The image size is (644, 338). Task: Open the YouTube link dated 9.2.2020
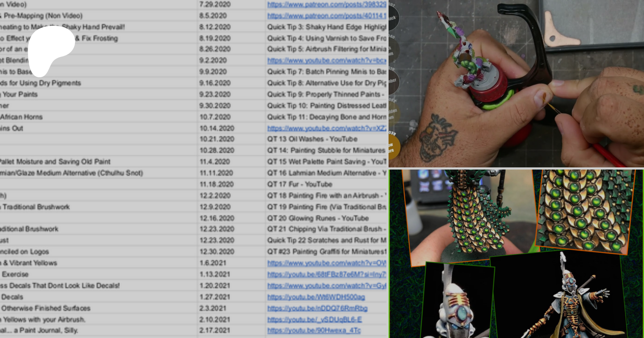(x=326, y=60)
